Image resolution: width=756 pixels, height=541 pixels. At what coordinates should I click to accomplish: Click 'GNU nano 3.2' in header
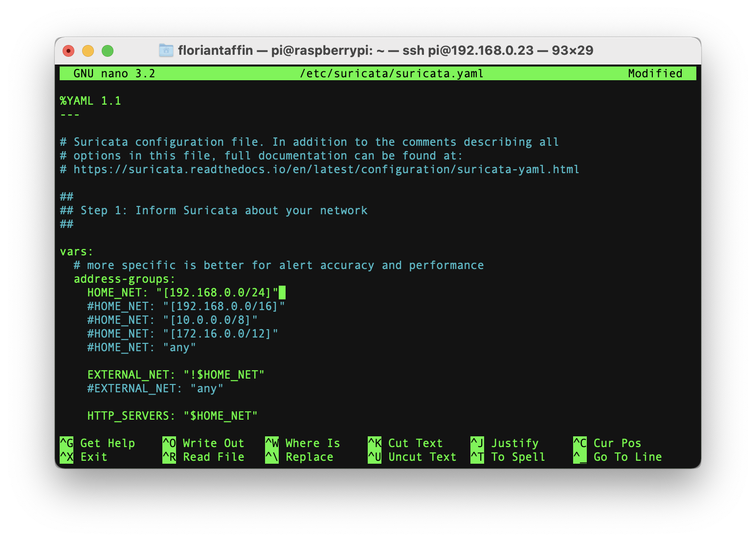(114, 73)
